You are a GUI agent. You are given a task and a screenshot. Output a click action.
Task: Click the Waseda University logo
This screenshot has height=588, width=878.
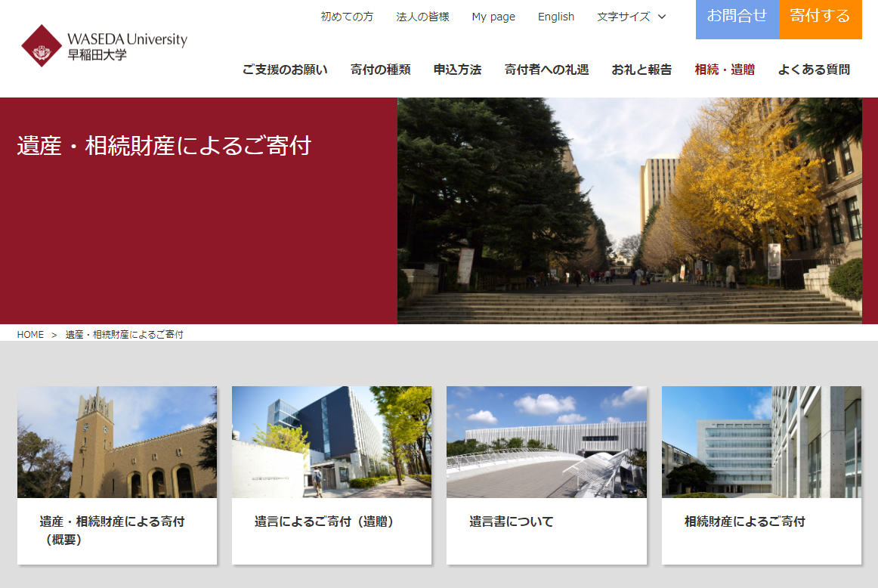pos(104,46)
